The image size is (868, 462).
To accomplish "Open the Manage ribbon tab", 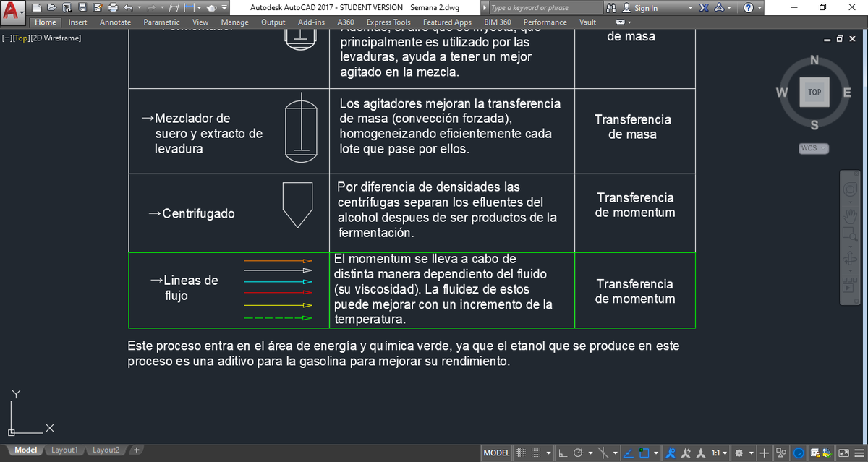I will tap(235, 22).
